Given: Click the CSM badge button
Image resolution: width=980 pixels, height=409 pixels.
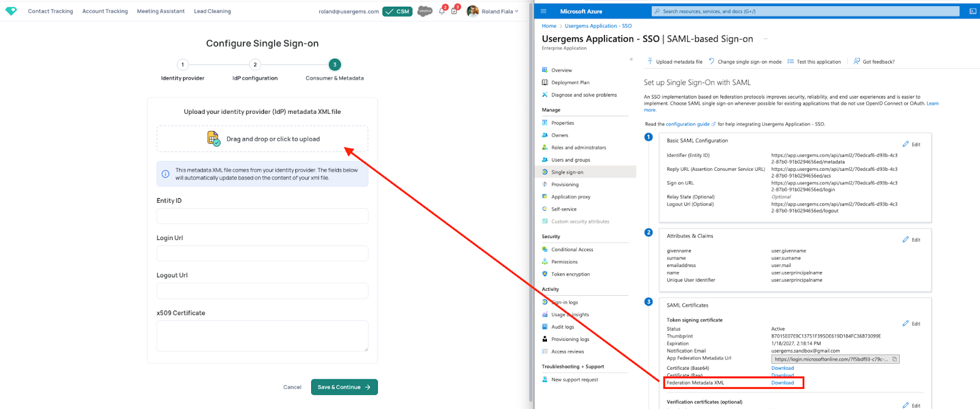Looking at the screenshot, I should coord(398,11).
